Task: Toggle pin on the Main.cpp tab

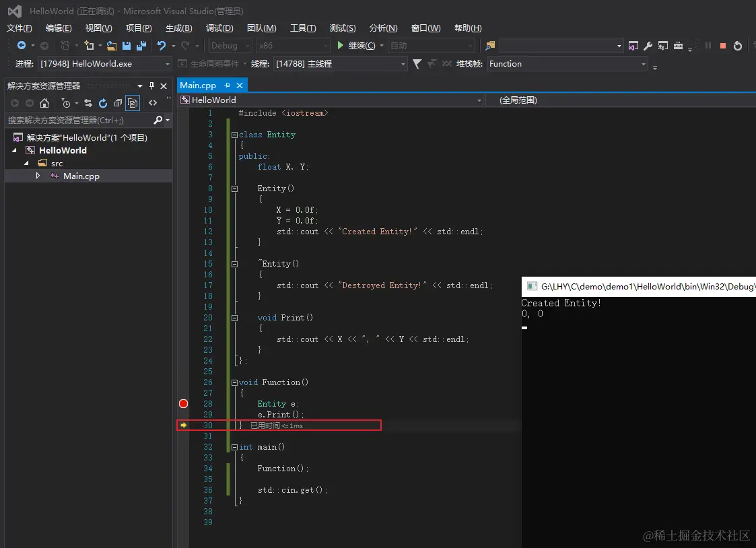Action: (x=227, y=85)
